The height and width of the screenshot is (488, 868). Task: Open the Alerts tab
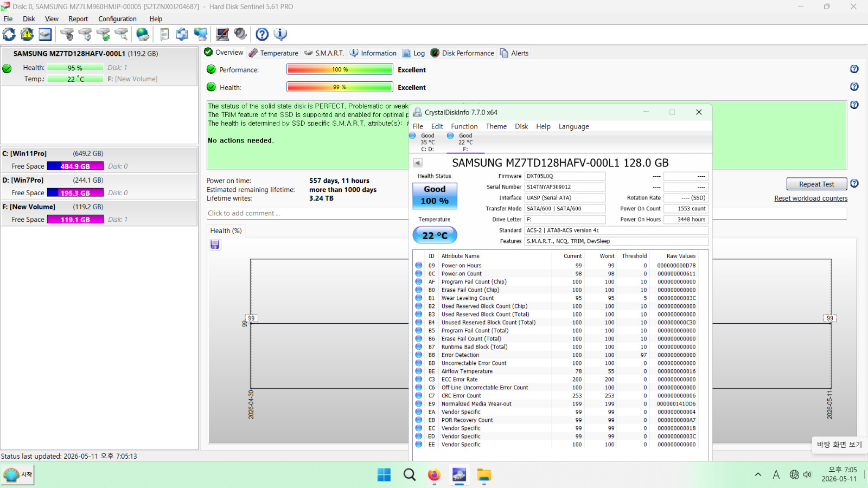[514, 53]
